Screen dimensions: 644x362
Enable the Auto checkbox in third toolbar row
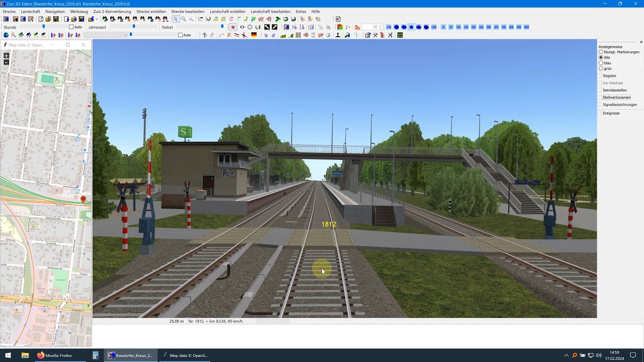(181, 35)
